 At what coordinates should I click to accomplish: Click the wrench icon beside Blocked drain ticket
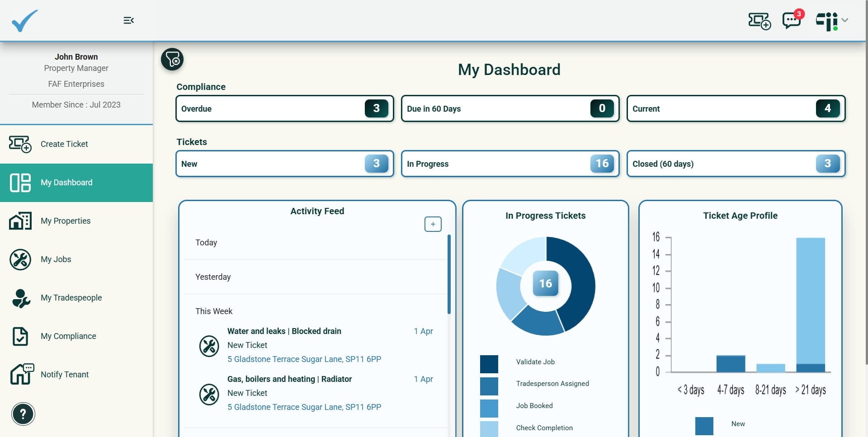(x=209, y=346)
